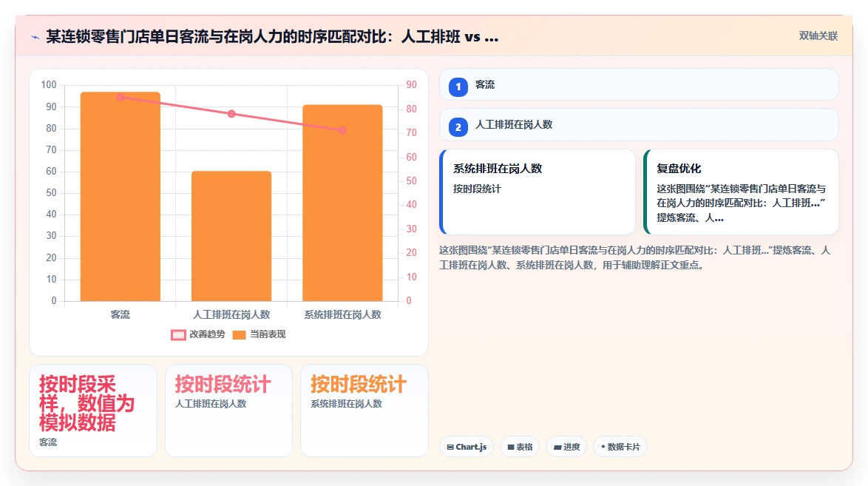
Task: Click the number 2 badge beside 人工排班在岗人数
Action: 458,127
